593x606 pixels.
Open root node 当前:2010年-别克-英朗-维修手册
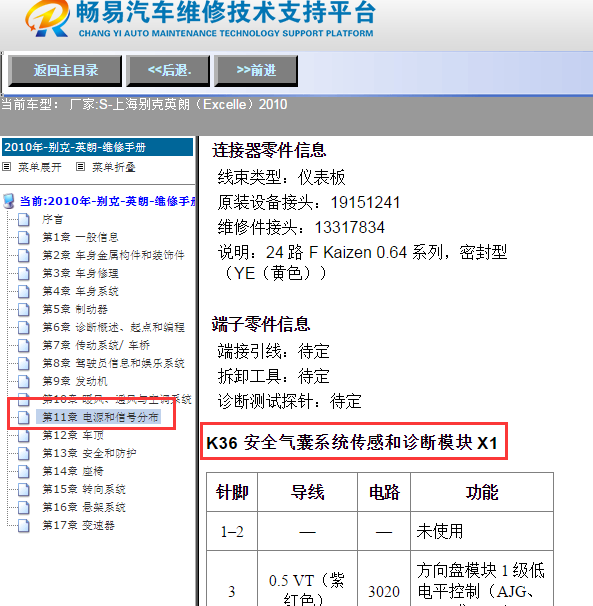click(108, 201)
